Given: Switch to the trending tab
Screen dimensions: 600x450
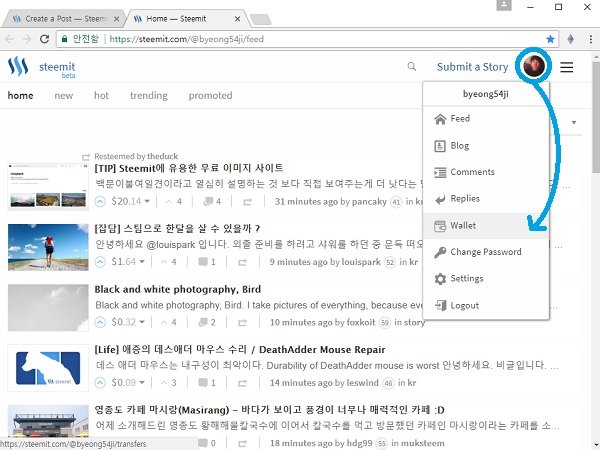Looking at the screenshot, I should [149, 96].
